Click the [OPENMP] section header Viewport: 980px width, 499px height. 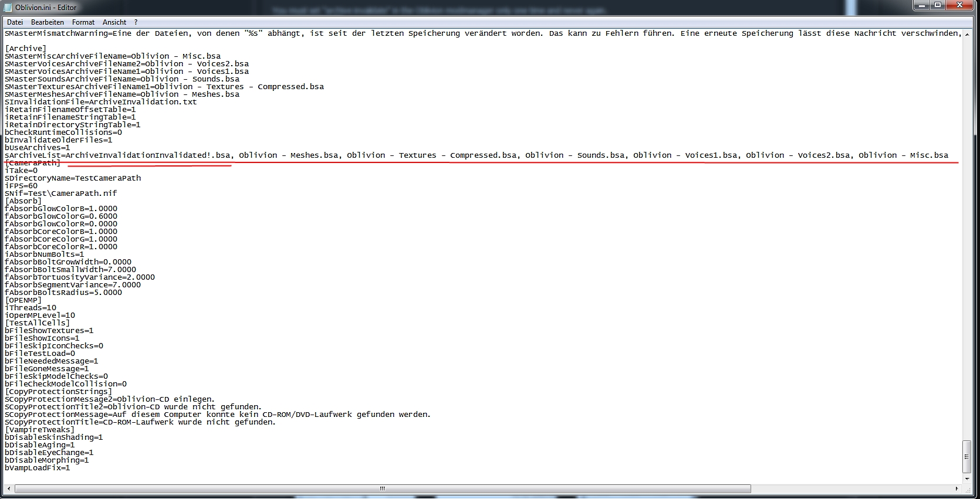coord(23,300)
